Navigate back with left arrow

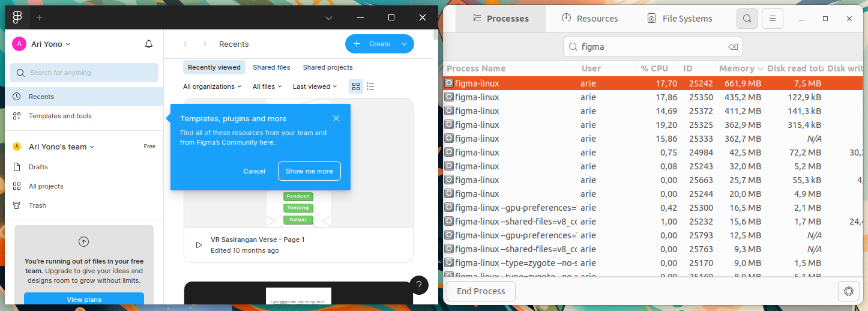coord(185,44)
